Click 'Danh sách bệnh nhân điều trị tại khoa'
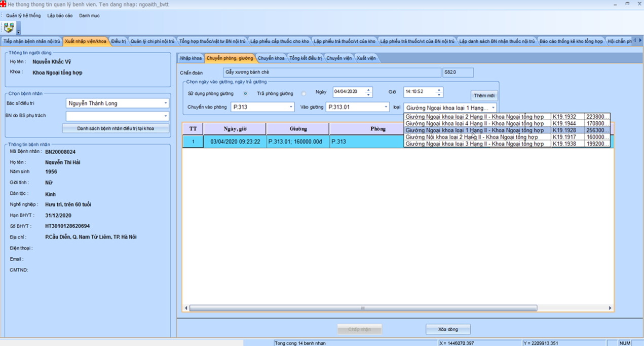The image size is (644, 346). (x=116, y=128)
